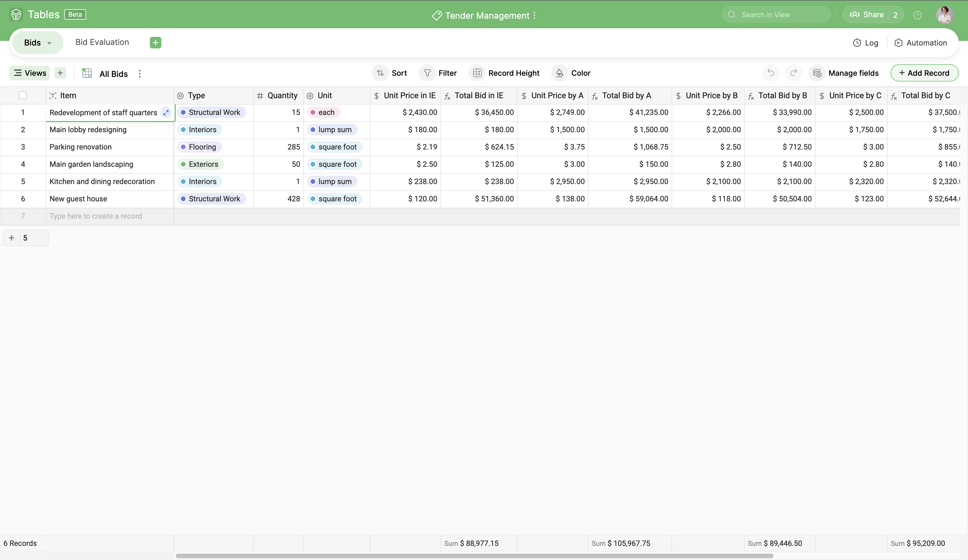Click the Automation gear icon
This screenshot has height=560, width=968.
pyautogui.click(x=898, y=43)
